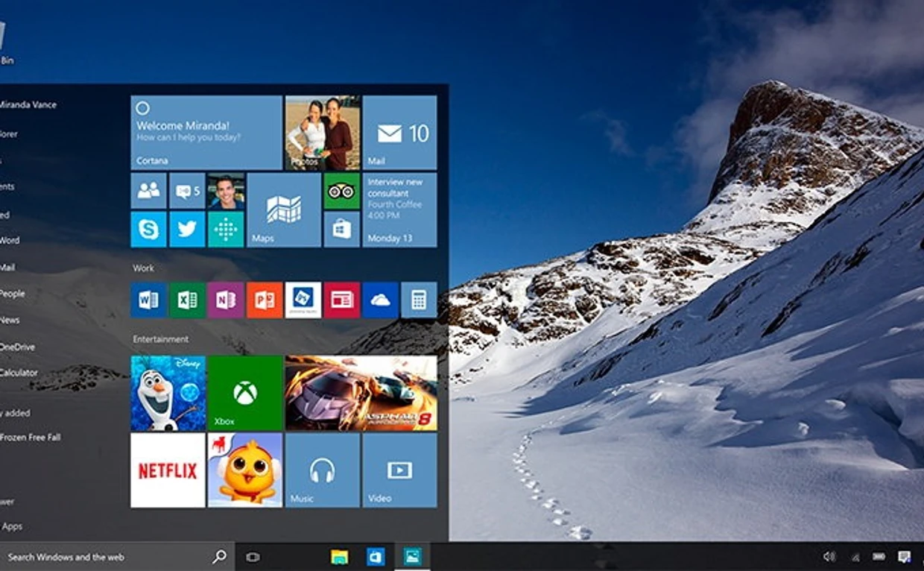The height and width of the screenshot is (571, 924).
Task: Open the Mail tile showing 10 messages
Action: tap(399, 133)
